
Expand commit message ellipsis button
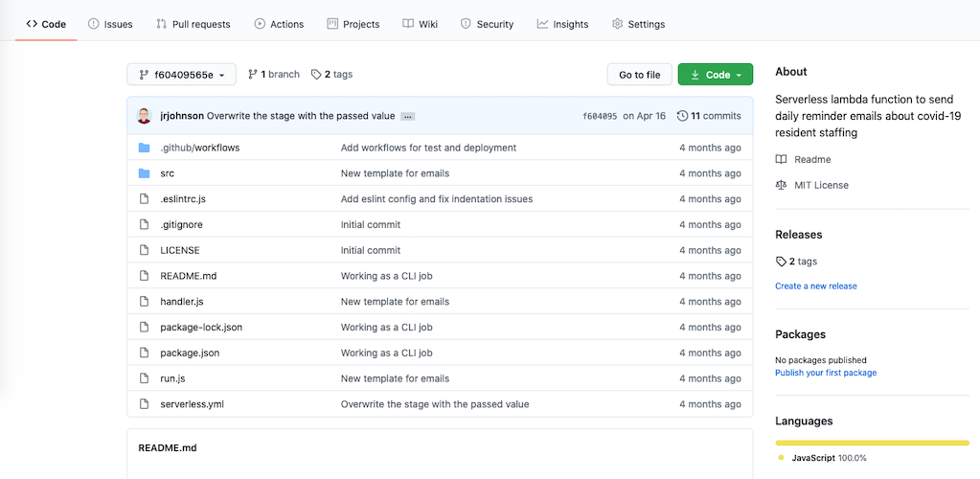tap(408, 117)
